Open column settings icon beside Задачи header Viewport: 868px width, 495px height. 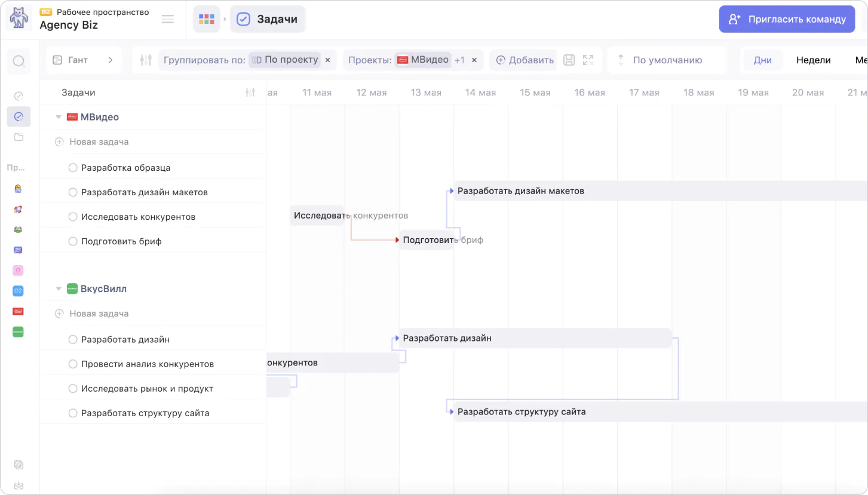(250, 93)
